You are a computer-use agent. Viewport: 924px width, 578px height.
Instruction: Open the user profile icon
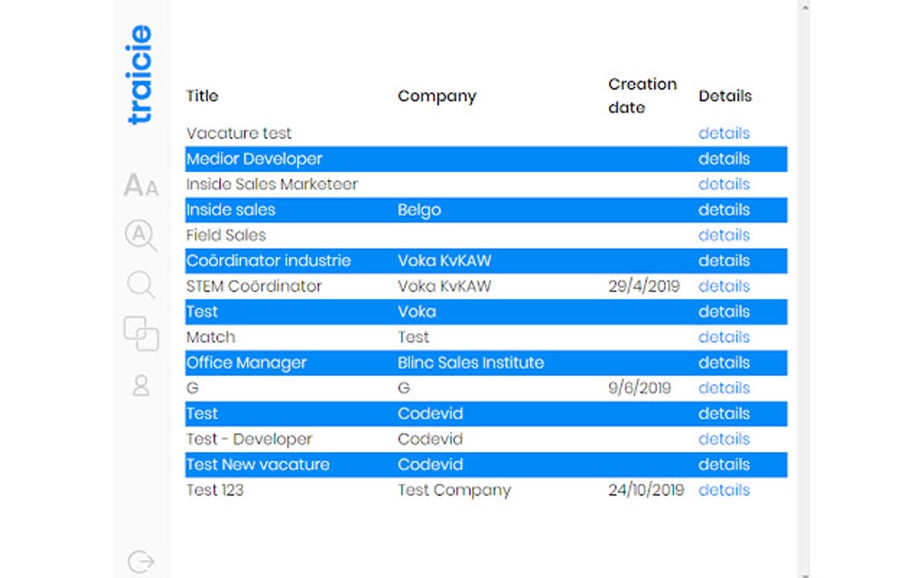[140, 386]
